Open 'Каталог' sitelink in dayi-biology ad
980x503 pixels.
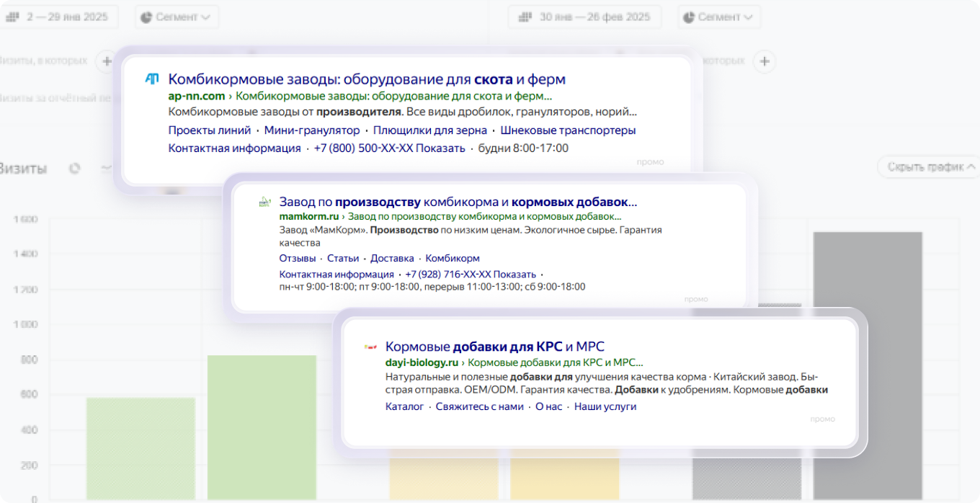(404, 406)
